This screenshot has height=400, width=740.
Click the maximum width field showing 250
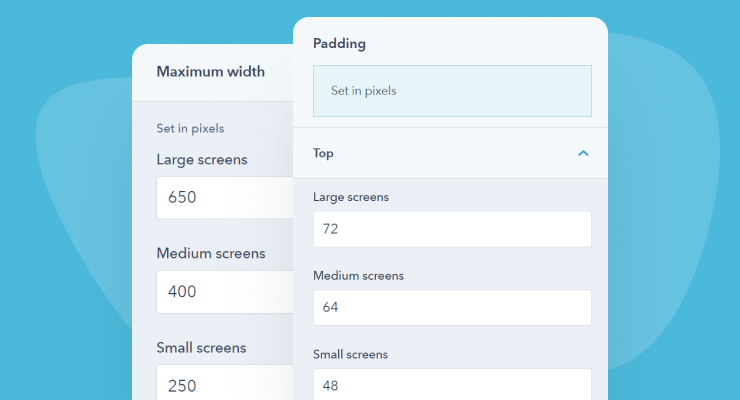224,385
